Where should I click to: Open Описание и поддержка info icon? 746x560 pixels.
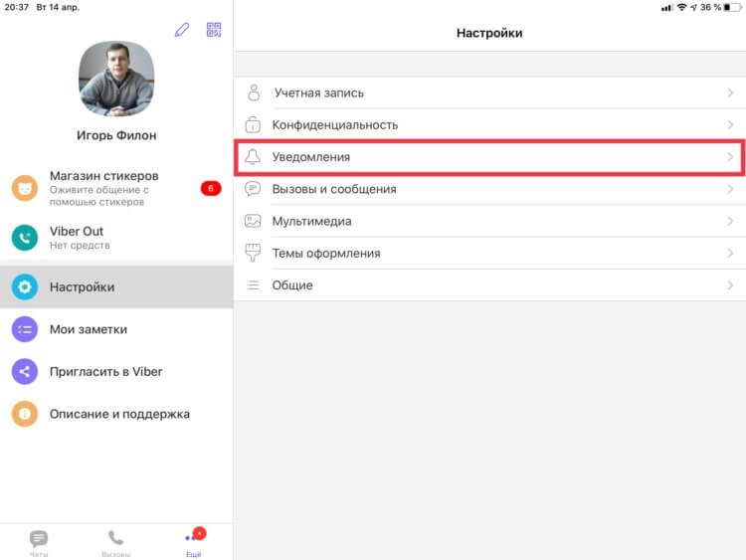tap(25, 414)
